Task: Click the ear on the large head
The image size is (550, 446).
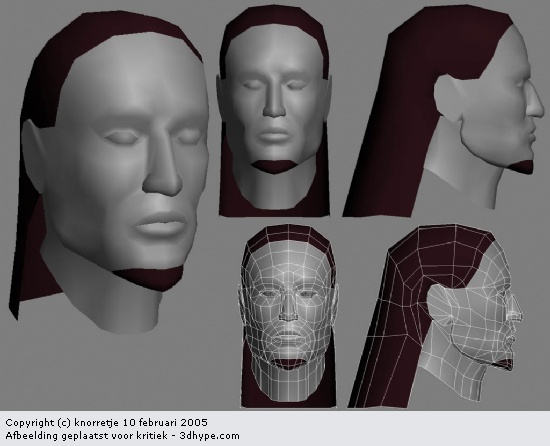Action: pos(34,153)
